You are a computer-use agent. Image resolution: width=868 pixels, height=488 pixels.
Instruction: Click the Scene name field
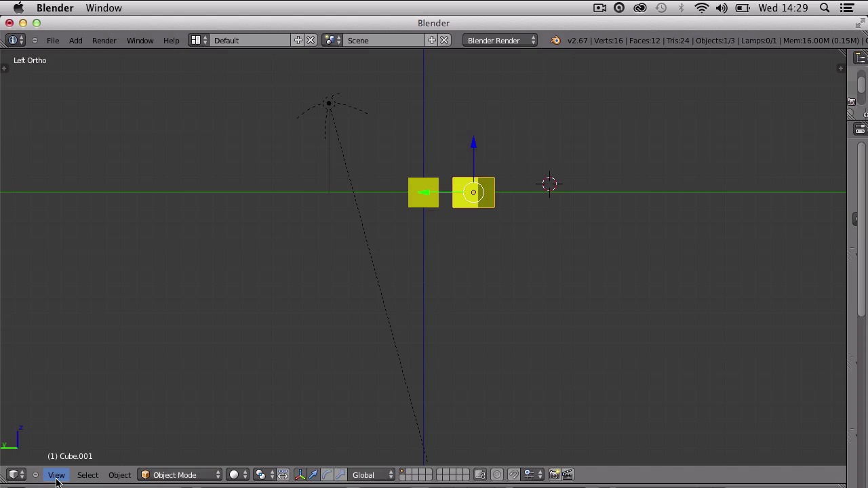coord(384,41)
